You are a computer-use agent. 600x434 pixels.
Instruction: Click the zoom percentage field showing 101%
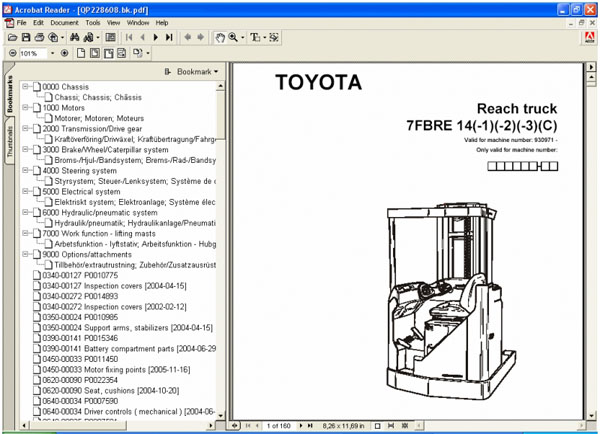tap(32, 53)
